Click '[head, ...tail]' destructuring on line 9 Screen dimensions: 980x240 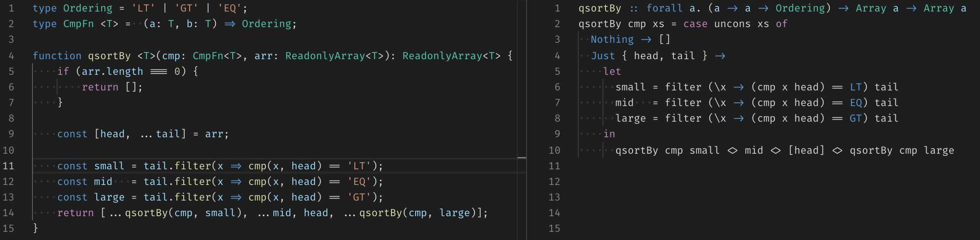point(140,134)
